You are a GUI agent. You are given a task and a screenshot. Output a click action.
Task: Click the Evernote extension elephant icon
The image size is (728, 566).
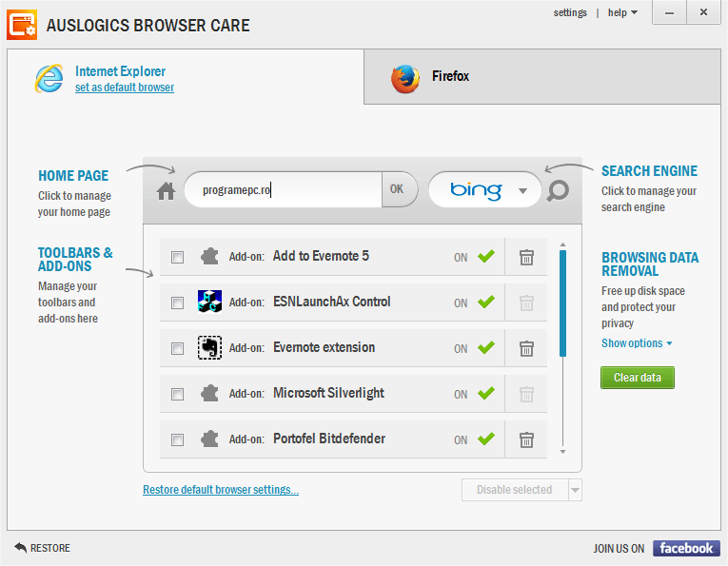pos(209,347)
